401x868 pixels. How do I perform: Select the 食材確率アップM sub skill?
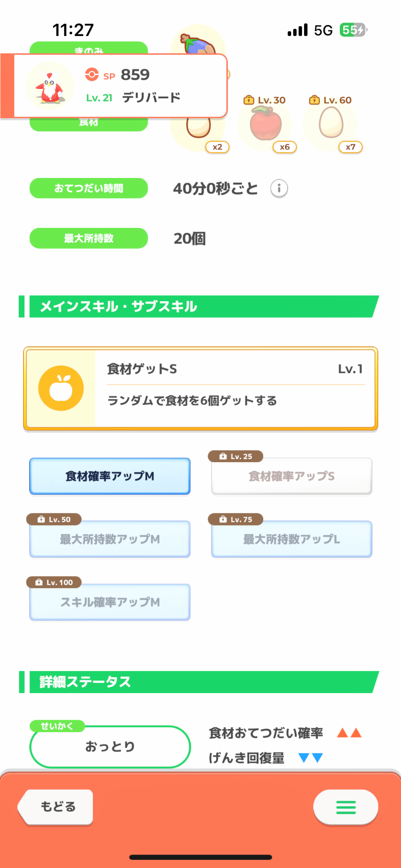(x=110, y=476)
